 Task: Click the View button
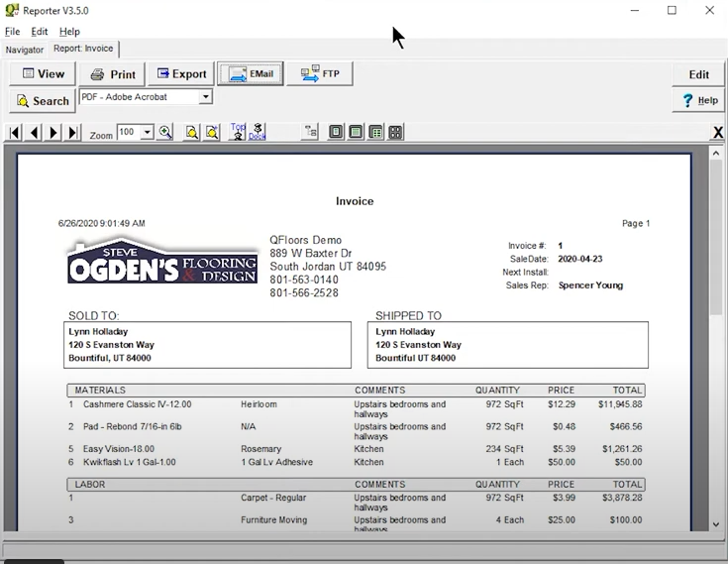[43, 74]
